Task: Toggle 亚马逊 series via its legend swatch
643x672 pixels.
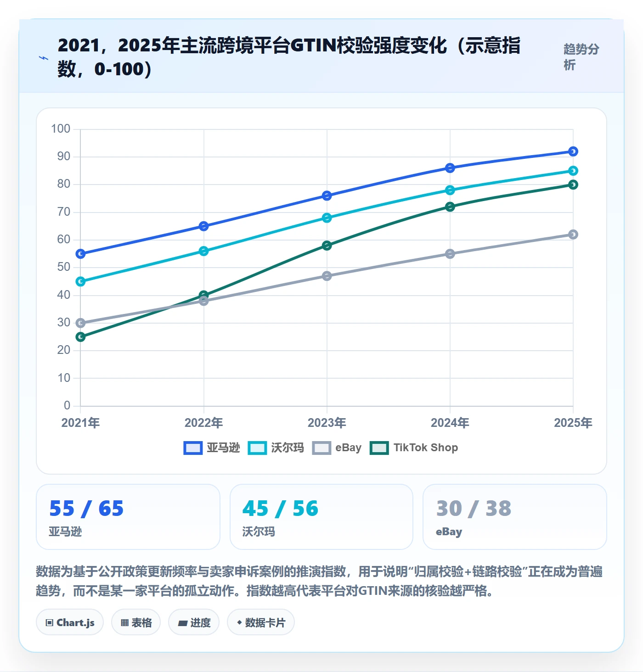Action: tap(193, 448)
